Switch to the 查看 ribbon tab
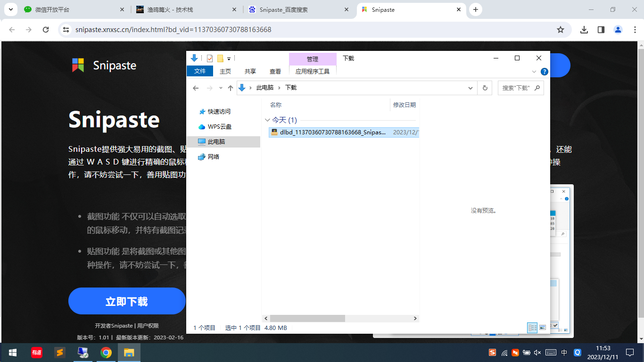 tap(275, 71)
